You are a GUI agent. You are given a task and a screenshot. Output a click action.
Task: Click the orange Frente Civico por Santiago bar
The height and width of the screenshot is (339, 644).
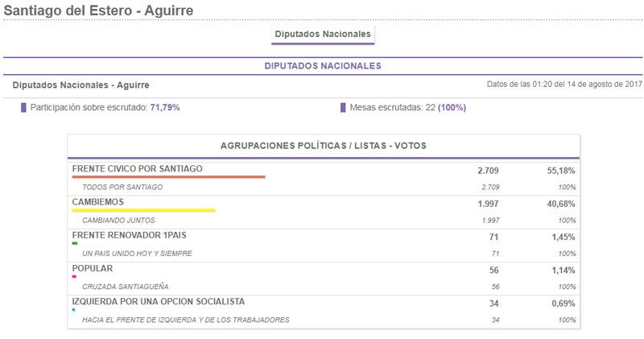(x=168, y=177)
